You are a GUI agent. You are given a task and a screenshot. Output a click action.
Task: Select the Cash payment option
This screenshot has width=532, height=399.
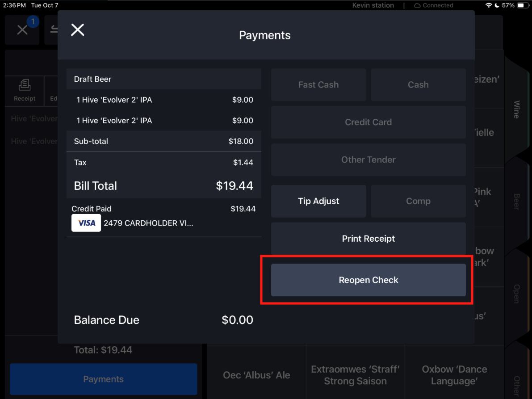[418, 84]
